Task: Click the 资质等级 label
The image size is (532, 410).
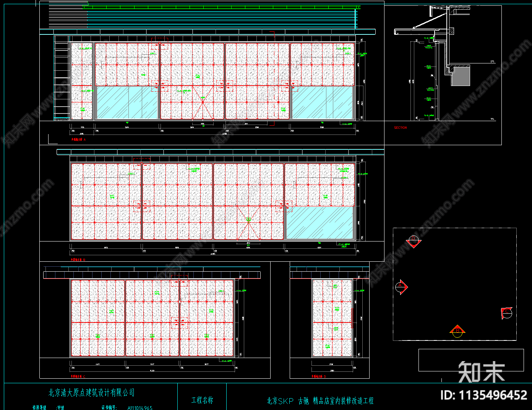Action: [39, 408]
